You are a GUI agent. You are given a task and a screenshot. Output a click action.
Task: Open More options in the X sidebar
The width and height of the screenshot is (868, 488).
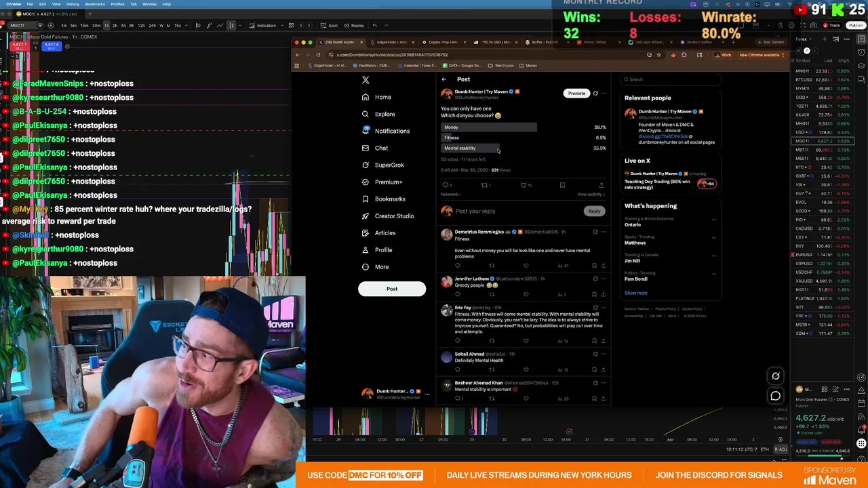click(x=375, y=266)
